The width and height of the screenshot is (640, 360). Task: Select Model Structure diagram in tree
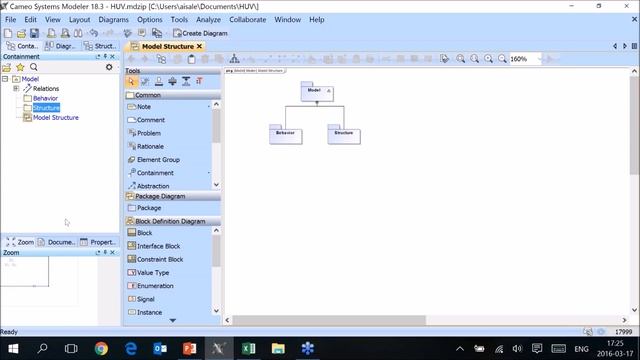pos(56,118)
